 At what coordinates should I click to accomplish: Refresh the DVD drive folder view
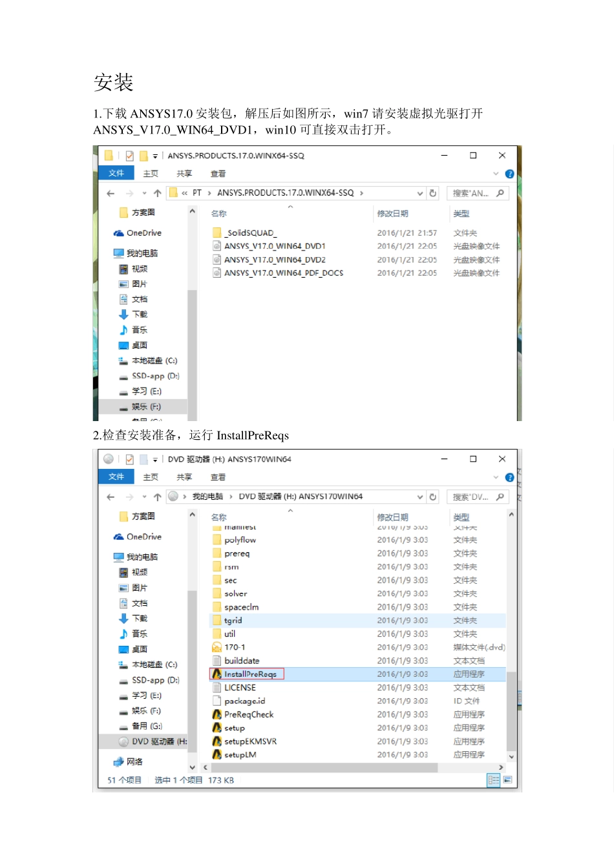pos(433,497)
